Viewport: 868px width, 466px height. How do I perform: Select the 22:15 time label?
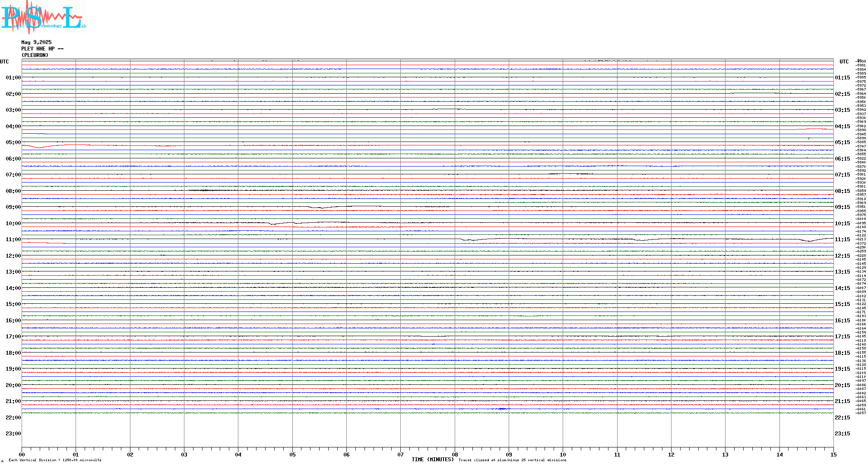(x=843, y=418)
